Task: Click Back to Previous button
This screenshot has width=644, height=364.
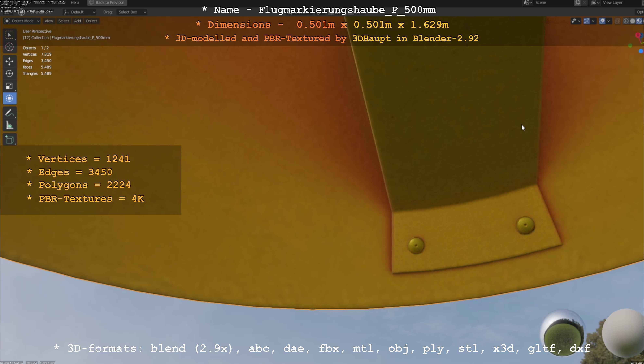Action: pos(107,2)
